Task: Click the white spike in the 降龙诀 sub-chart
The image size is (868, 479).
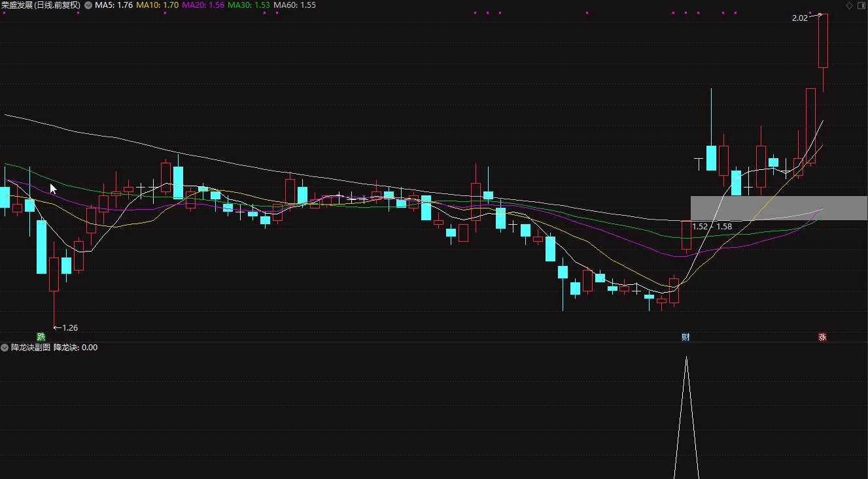Action: [x=686, y=418]
